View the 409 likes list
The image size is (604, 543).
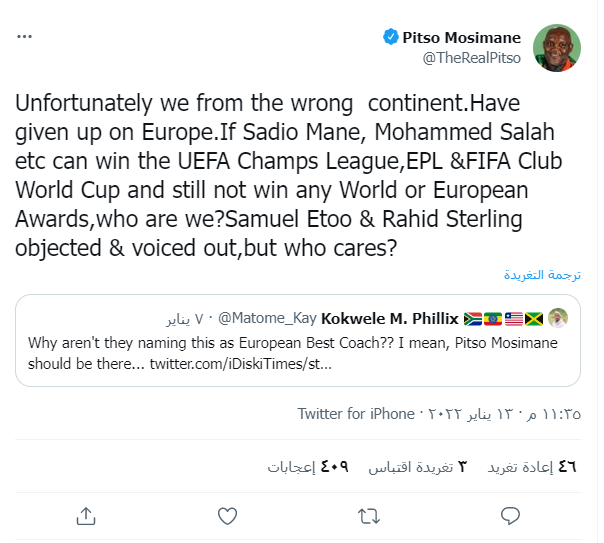[307, 466]
